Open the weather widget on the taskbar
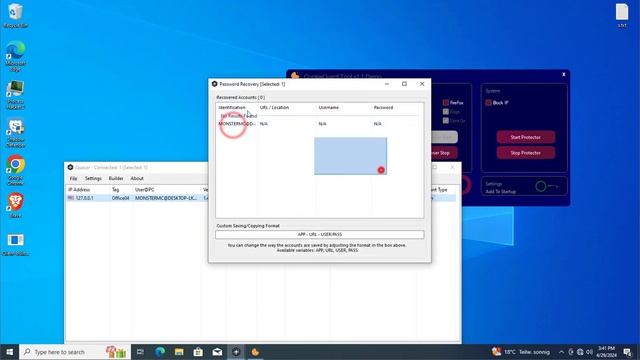 [521, 352]
